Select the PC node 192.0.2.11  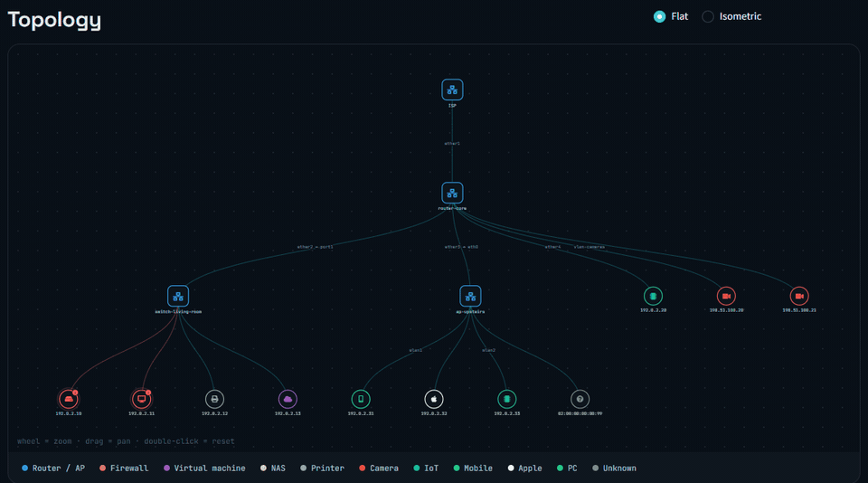pos(142,399)
